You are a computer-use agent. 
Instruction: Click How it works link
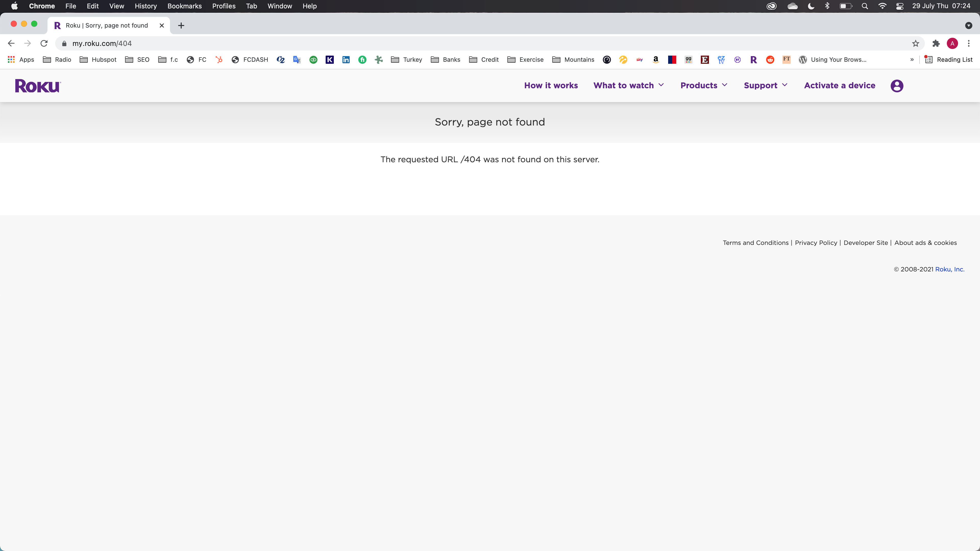point(551,85)
